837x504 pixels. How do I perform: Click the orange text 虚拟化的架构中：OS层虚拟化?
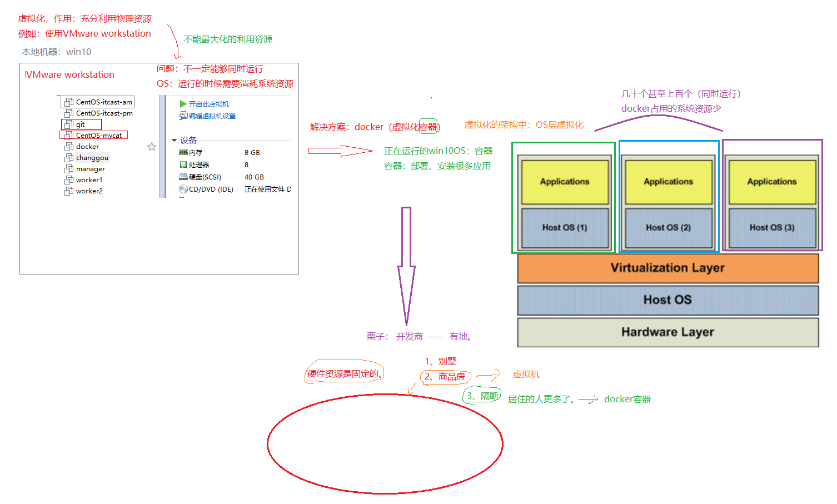(524, 124)
